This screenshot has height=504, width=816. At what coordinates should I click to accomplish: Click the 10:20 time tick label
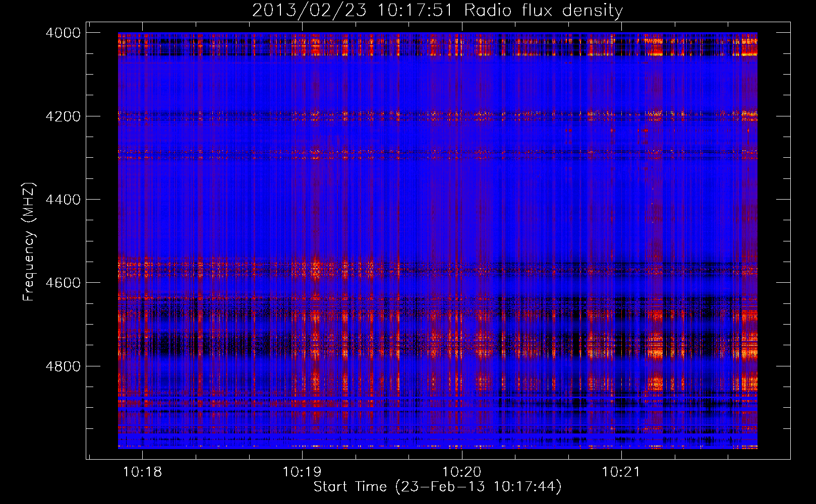(462, 472)
